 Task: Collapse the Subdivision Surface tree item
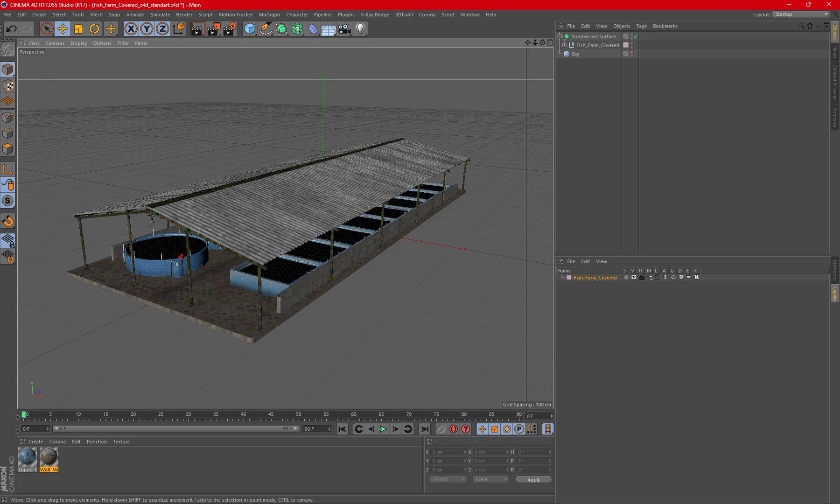(560, 36)
